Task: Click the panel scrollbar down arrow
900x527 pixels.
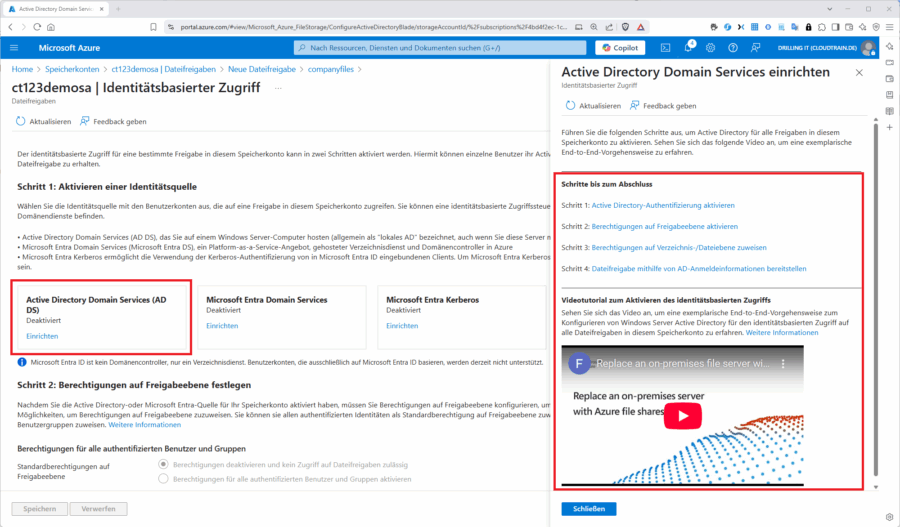Action: point(876,487)
